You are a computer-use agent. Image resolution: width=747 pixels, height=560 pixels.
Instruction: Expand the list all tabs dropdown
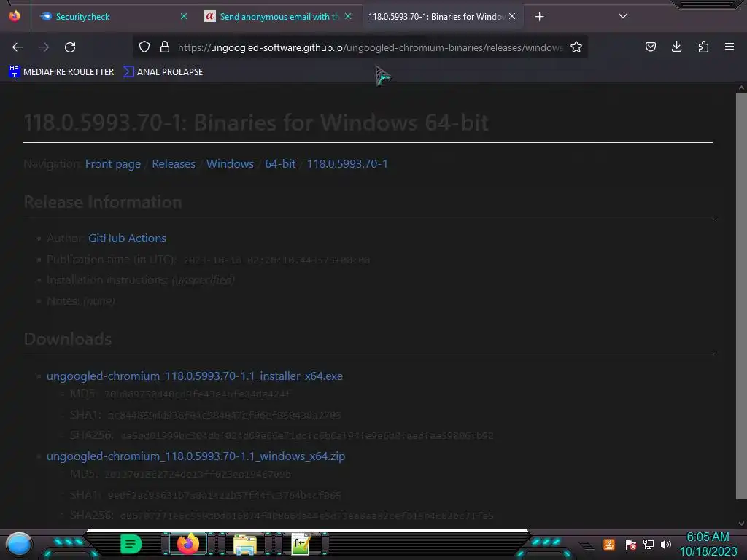[x=623, y=16]
